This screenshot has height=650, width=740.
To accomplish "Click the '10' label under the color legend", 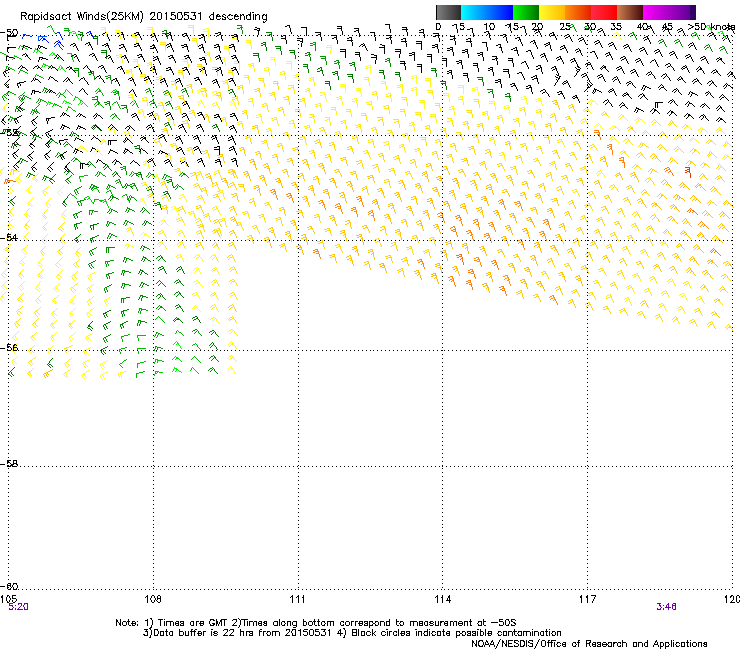I will point(489,27).
